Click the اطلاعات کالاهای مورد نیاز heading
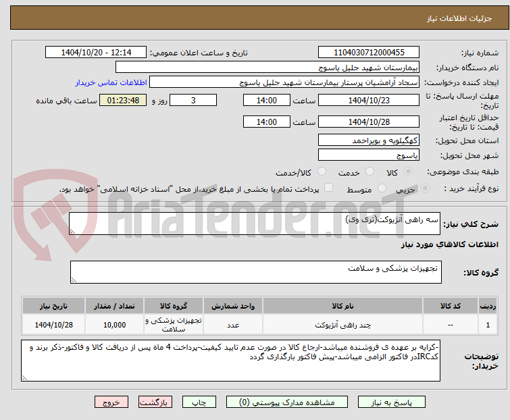Screen dimensions: 510x420 tap(449, 244)
